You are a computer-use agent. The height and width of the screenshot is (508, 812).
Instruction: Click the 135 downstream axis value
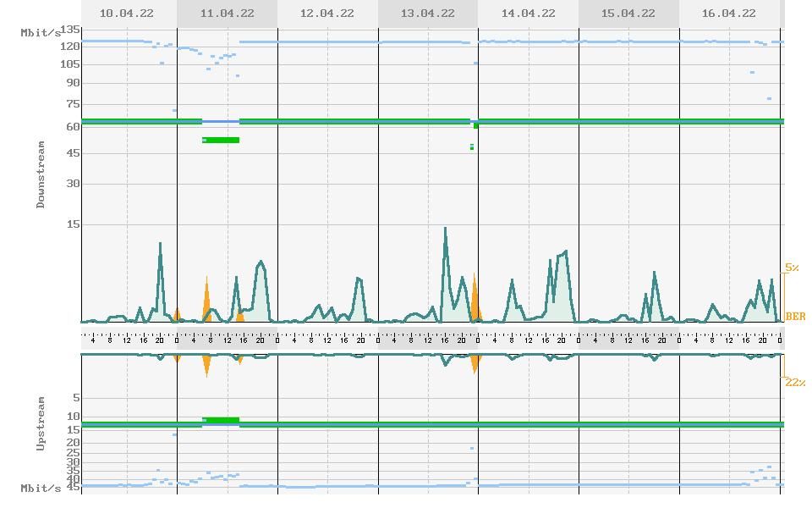click(x=69, y=30)
